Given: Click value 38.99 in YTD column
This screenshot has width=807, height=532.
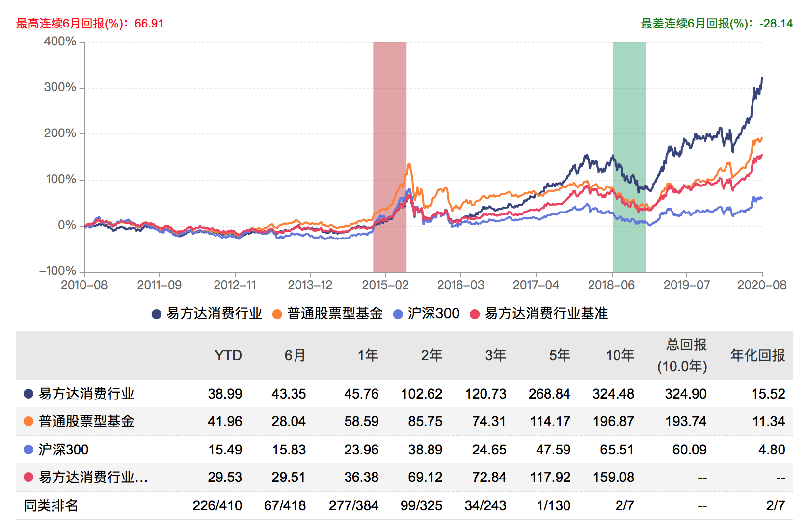Looking at the screenshot, I should click(225, 394).
